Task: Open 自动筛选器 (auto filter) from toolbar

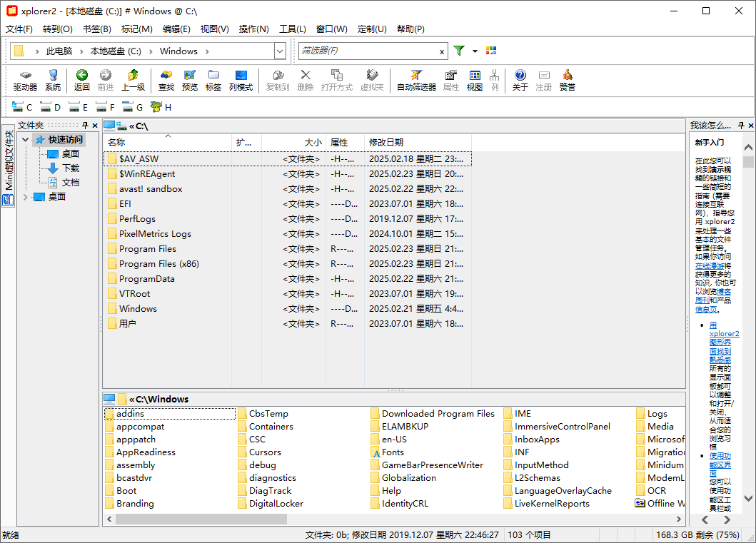Action: pyautogui.click(x=416, y=80)
